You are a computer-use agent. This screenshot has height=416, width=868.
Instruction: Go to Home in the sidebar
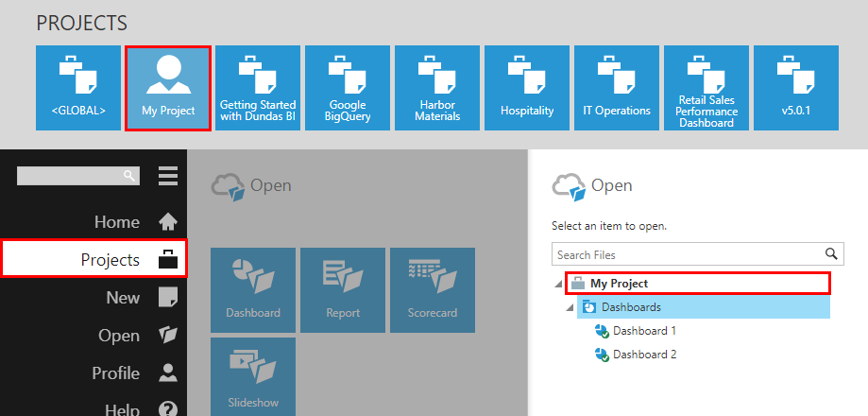[x=94, y=222]
